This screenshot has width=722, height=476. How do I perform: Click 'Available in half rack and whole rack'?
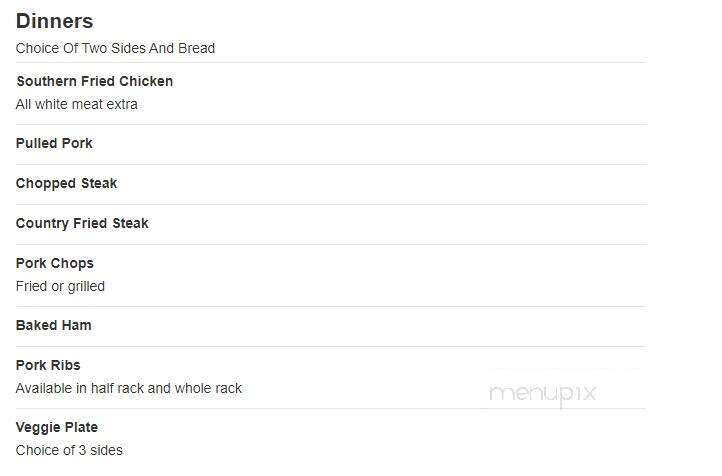point(128,389)
